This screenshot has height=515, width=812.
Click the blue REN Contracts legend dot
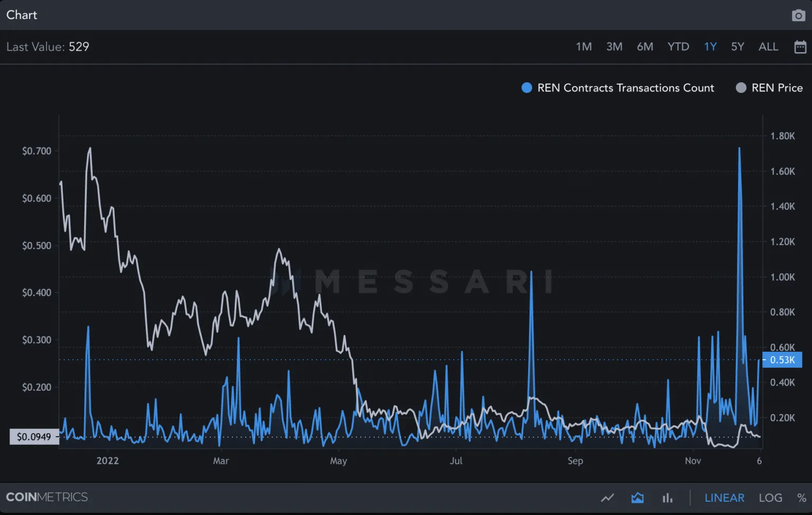click(x=527, y=88)
